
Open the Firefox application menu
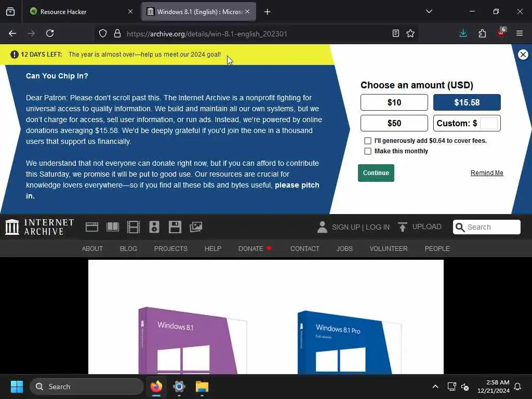click(520, 33)
